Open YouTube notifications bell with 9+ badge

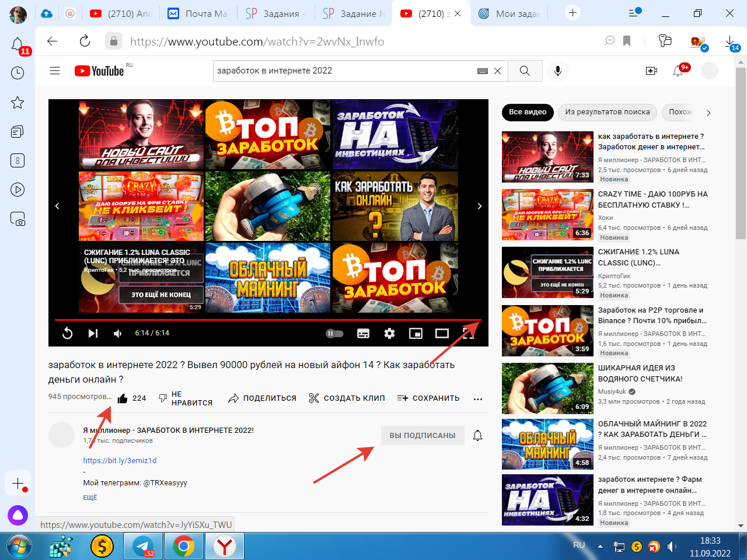pos(679,71)
